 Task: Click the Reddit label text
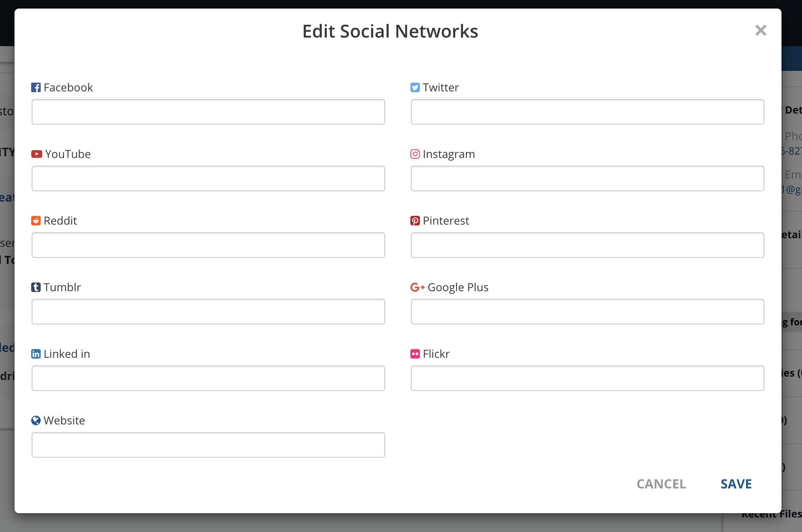point(60,221)
